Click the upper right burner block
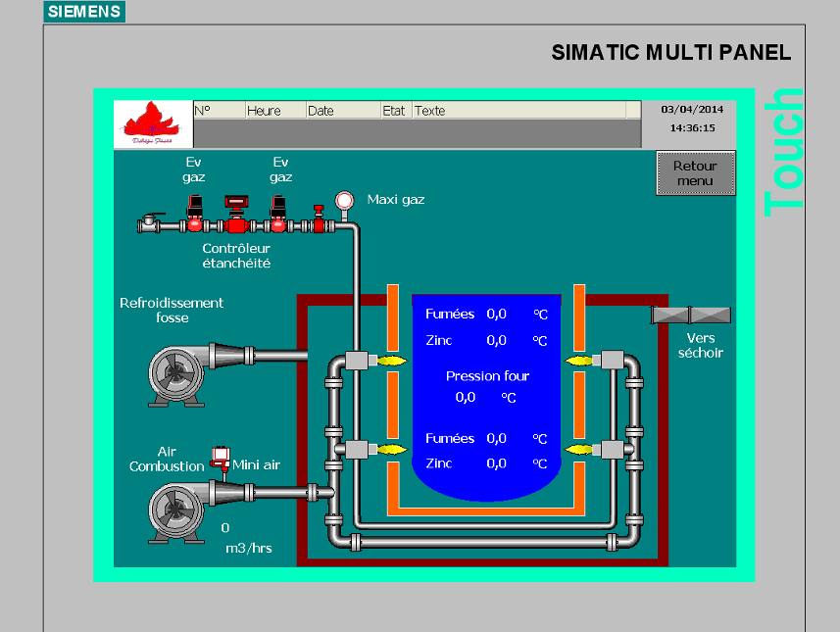Image resolution: width=840 pixels, height=632 pixels. [612, 360]
